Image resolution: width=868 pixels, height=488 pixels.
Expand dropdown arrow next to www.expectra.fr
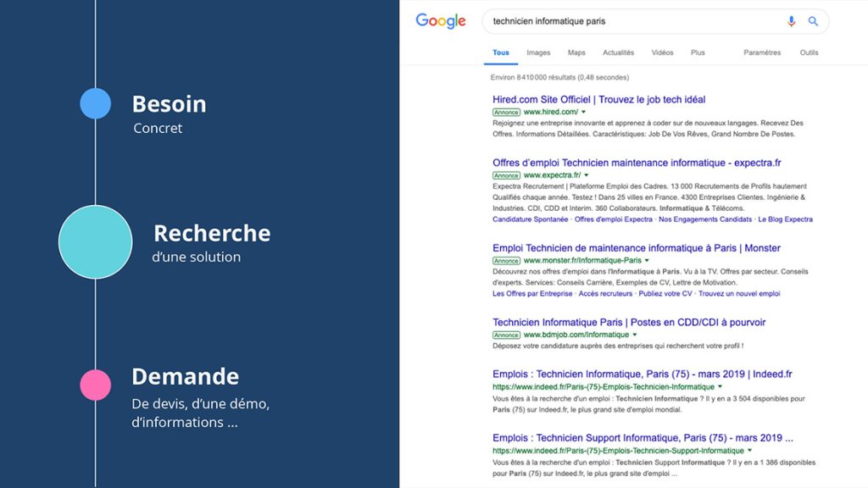587,175
